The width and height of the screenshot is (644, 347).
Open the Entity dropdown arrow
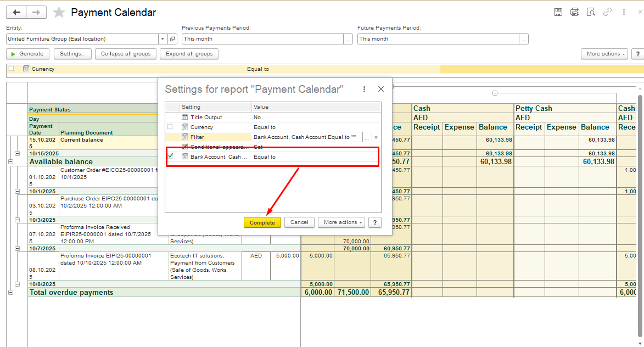[163, 39]
